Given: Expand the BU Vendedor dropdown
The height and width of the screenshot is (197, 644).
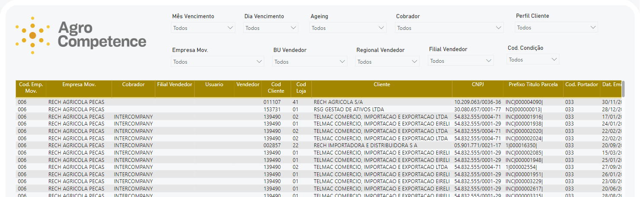Looking at the screenshot, I should pyautogui.click(x=310, y=62).
